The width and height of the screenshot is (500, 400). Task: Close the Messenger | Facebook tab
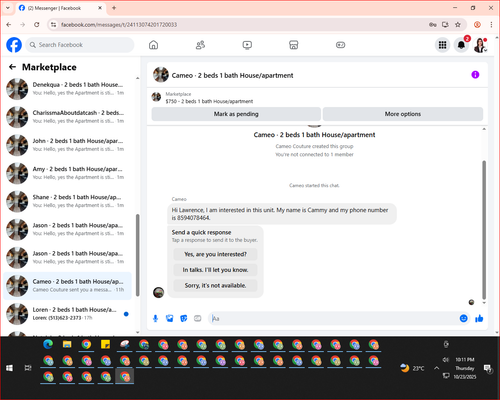(100, 8)
